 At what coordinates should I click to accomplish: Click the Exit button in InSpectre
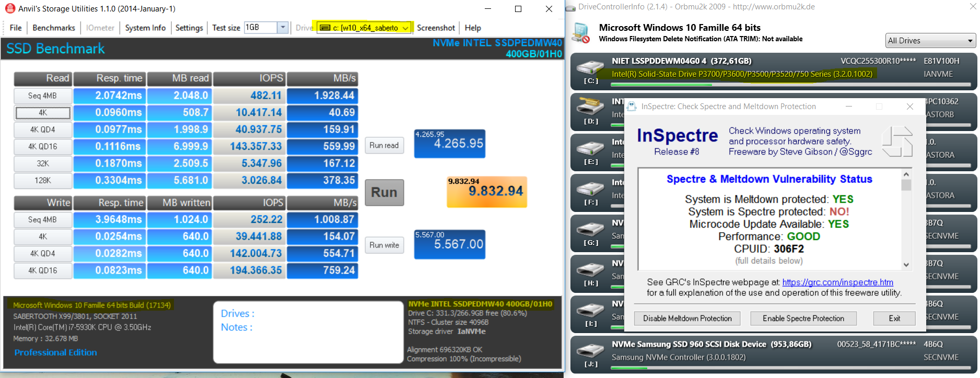(x=894, y=318)
